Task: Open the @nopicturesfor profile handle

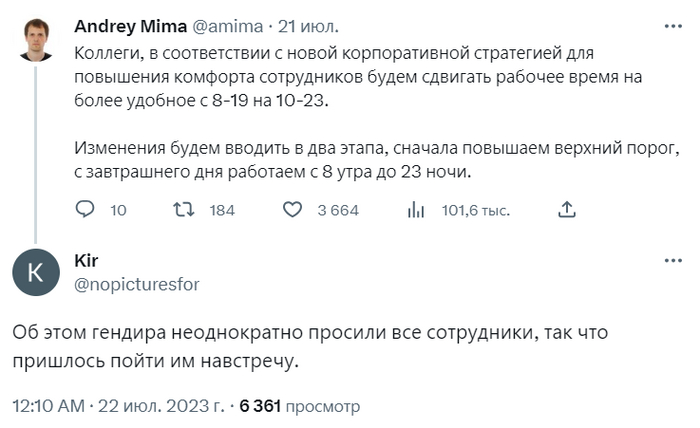Action: [137, 285]
